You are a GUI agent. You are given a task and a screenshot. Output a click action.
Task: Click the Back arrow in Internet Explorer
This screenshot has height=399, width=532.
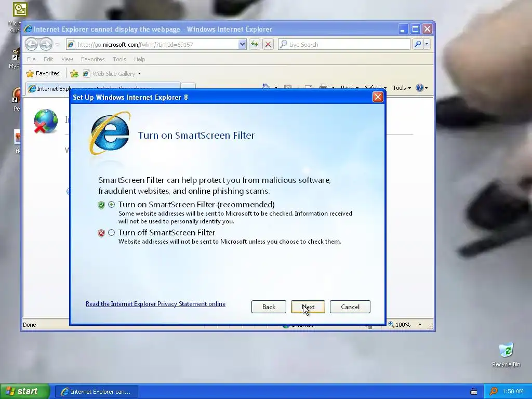[x=31, y=45]
